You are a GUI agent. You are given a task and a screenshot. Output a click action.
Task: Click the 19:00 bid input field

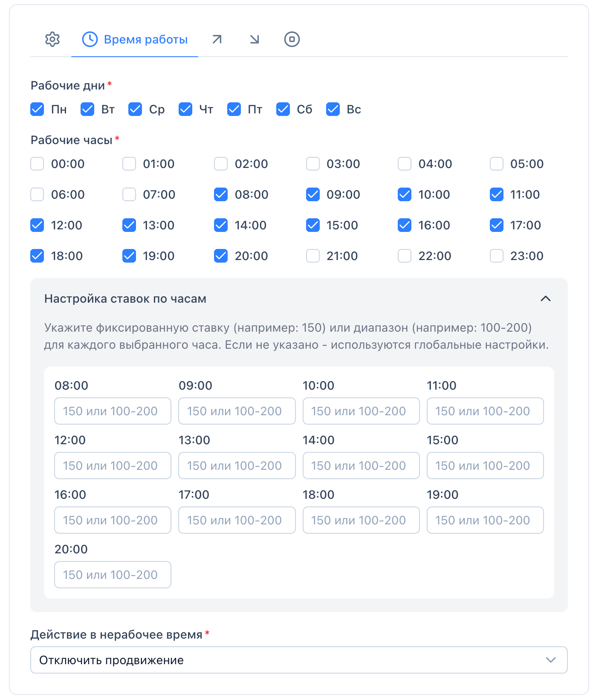tap(485, 521)
